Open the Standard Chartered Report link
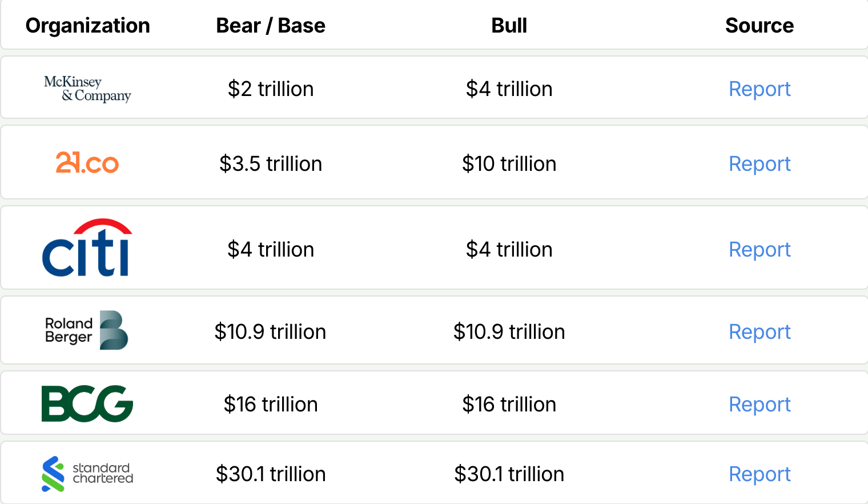 [x=759, y=474]
